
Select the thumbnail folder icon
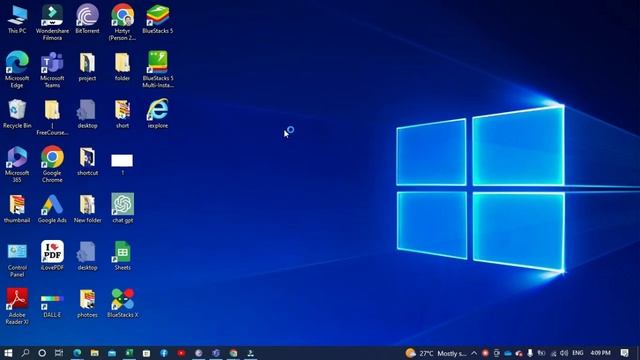click(17, 209)
